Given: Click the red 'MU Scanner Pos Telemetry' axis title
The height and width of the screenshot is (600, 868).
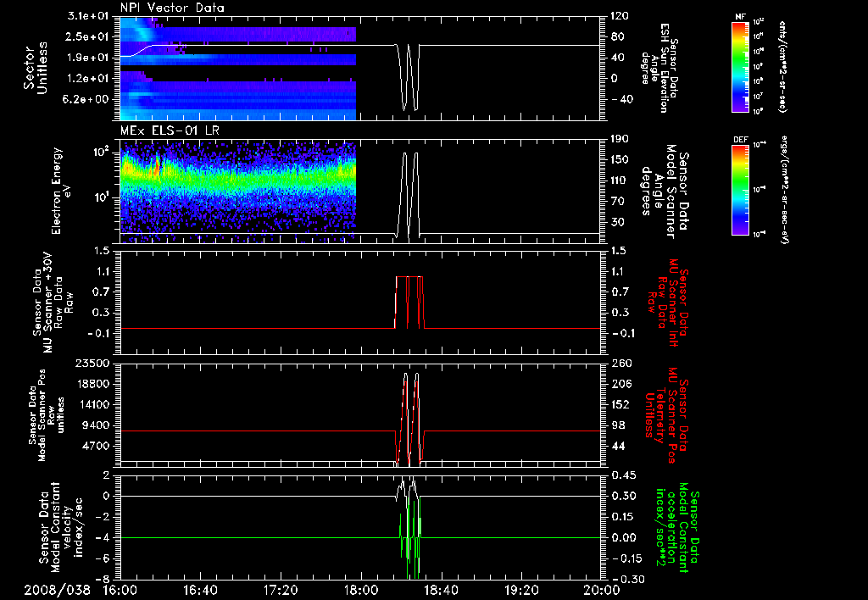Looking at the screenshot, I should click(666, 415).
